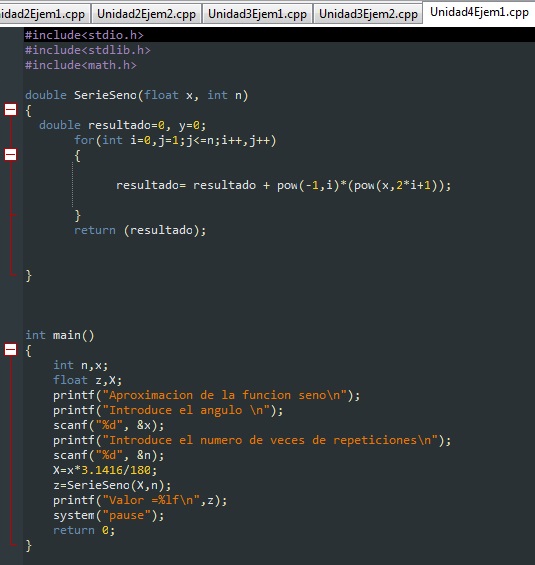This screenshot has width=535, height=565.
Task: Click the int main() declaration
Action: click(x=59, y=335)
